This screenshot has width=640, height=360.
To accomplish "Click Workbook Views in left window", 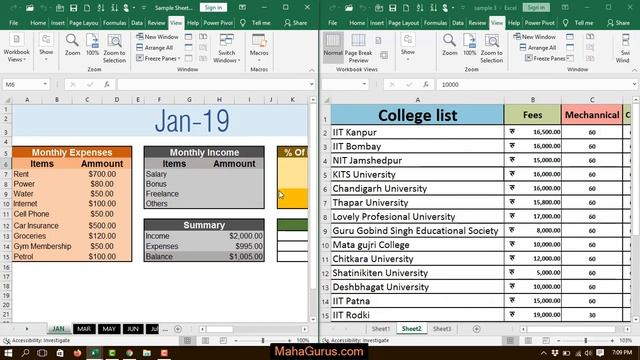I will point(16,48).
